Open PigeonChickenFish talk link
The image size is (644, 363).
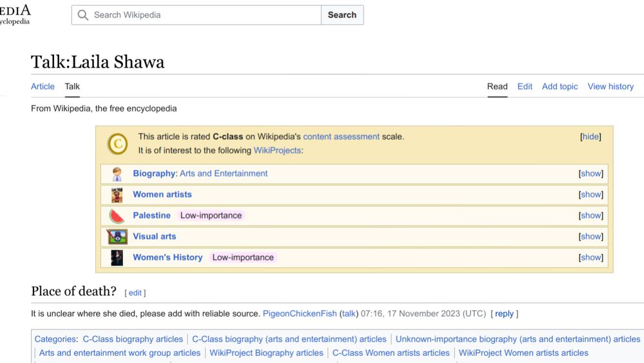pos(348,314)
